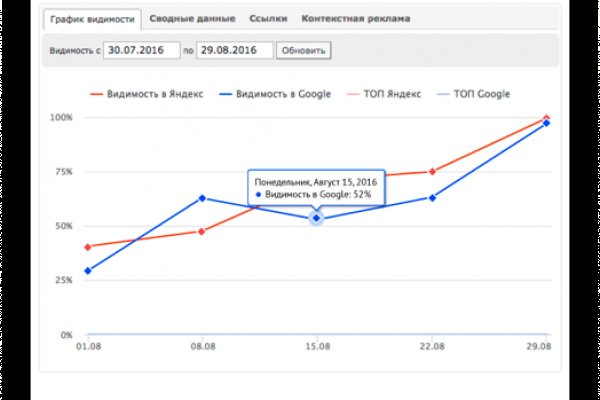
Task: Open the График видимости tab
Action: coord(92,19)
